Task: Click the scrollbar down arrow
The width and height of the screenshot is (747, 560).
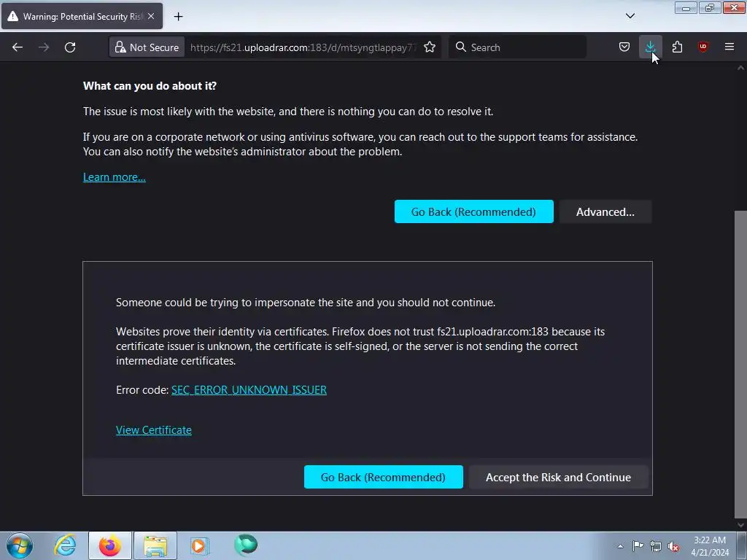Action: [x=740, y=525]
